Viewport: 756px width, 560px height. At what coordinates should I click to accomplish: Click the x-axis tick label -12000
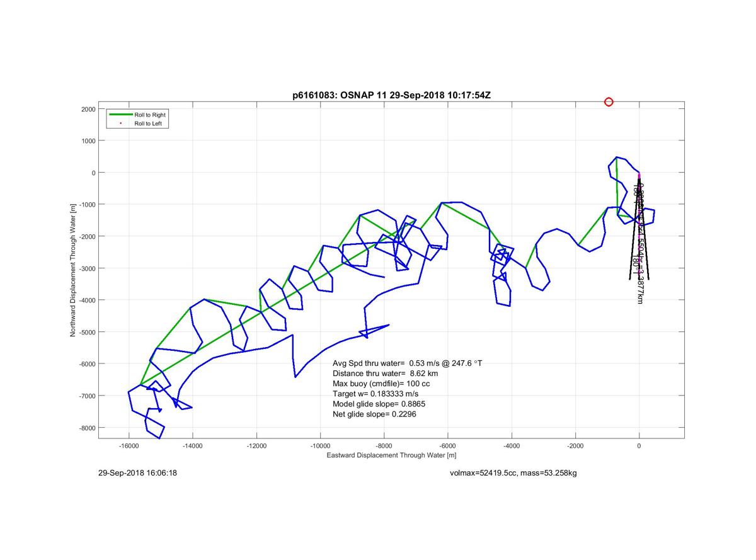pos(256,446)
